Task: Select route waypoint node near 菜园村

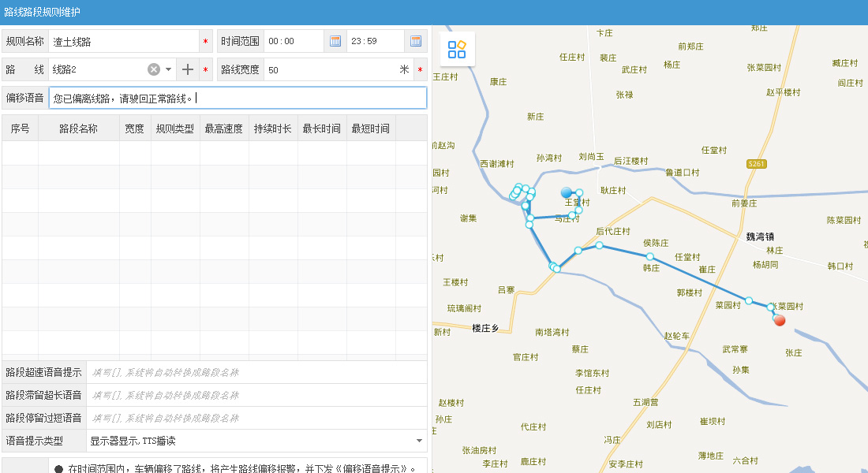Action: point(748,301)
